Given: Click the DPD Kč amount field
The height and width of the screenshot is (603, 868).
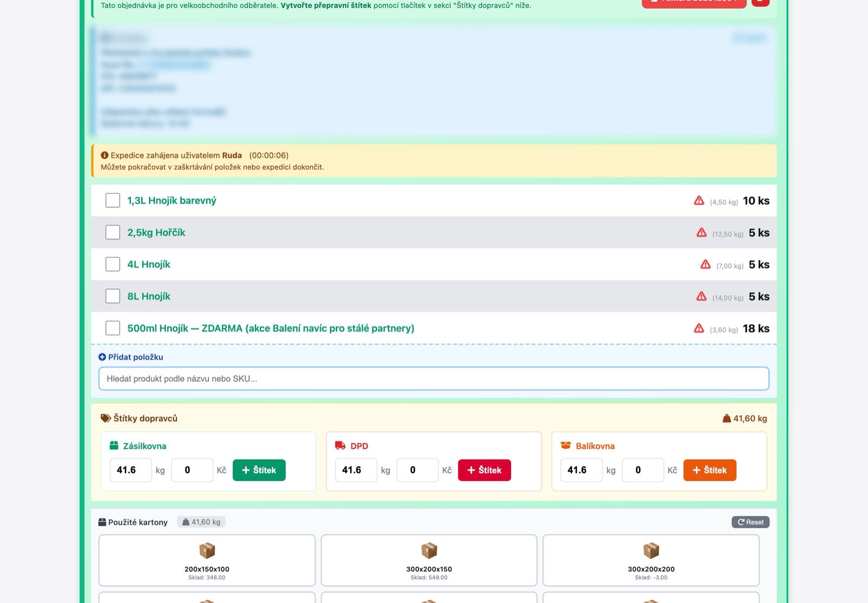Looking at the screenshot, I should click(418, 470).
